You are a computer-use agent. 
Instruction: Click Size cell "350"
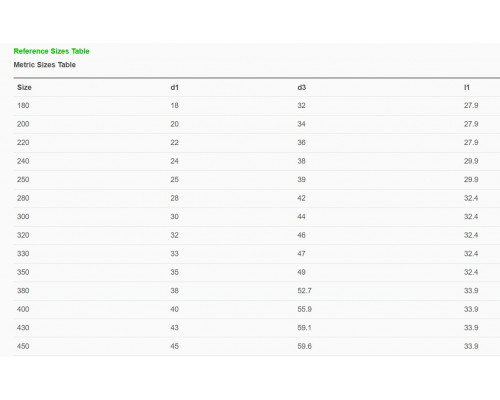[x=23, y=272]
